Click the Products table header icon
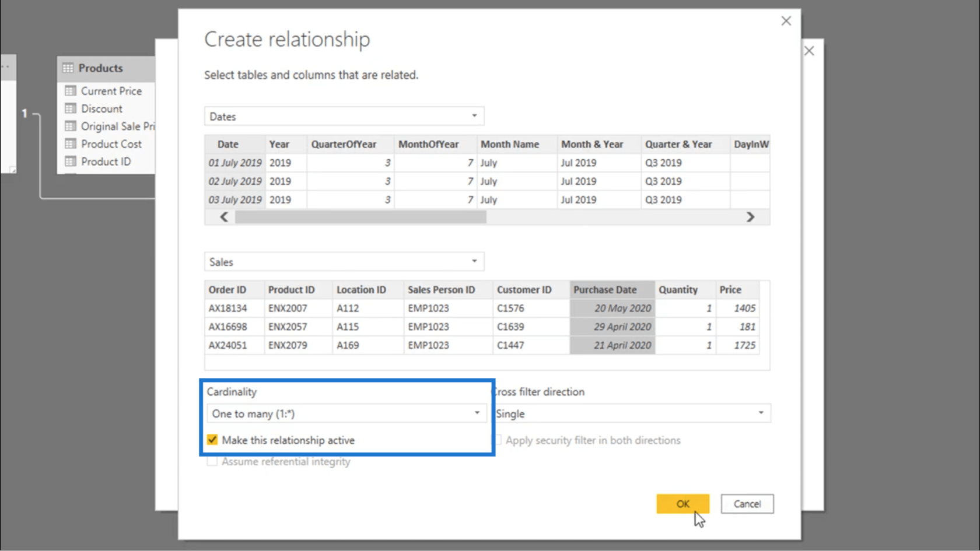Image resolution: width=980 pixels, height=551 pixels. pyautogui.click(x=68, y=68)
